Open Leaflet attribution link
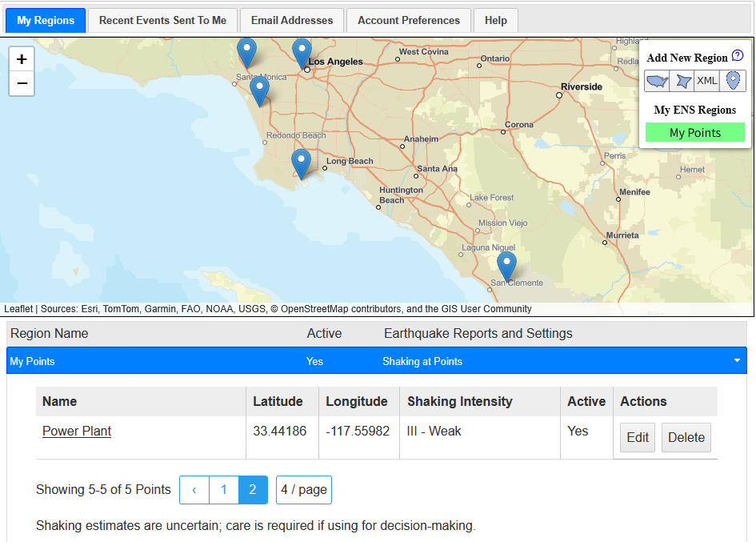 pos(18,309)
